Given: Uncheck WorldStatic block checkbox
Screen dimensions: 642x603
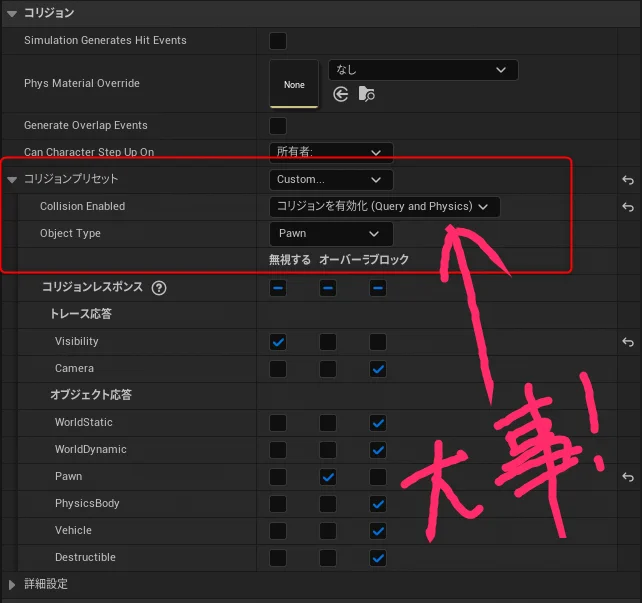Looking at the screenshot, I should click(x=378, y=423).
